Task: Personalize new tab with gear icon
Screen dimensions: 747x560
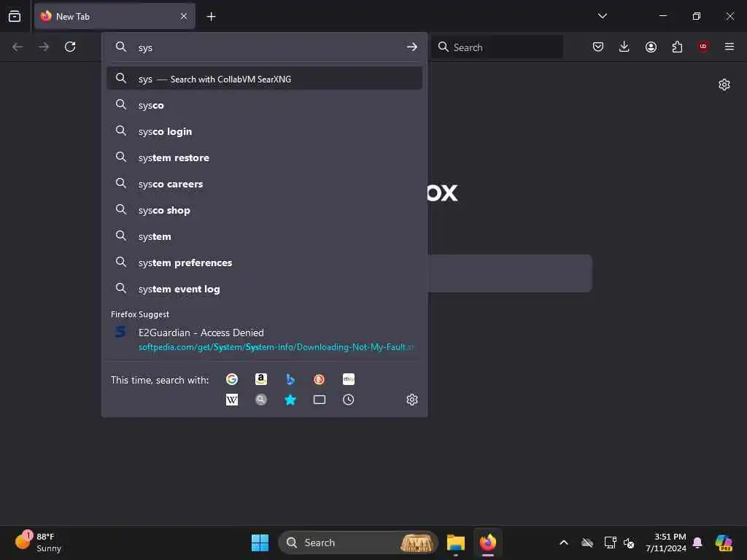Action: point(724,85)
